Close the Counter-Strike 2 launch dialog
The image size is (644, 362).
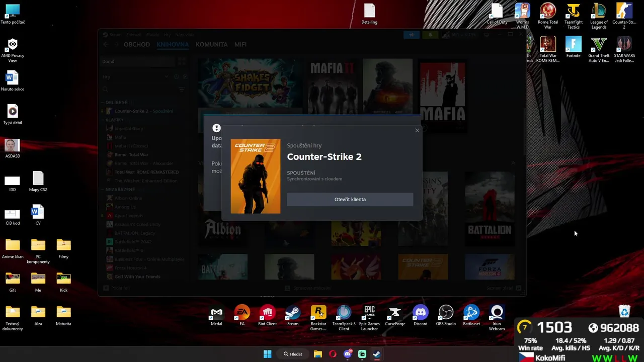pos(417,131)
